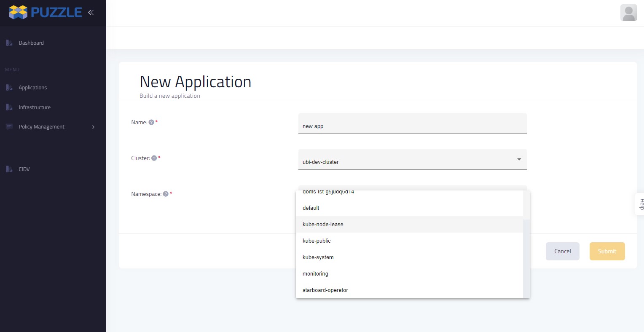Click the Build a new application subtitle
644x332 pixels.
170,96
